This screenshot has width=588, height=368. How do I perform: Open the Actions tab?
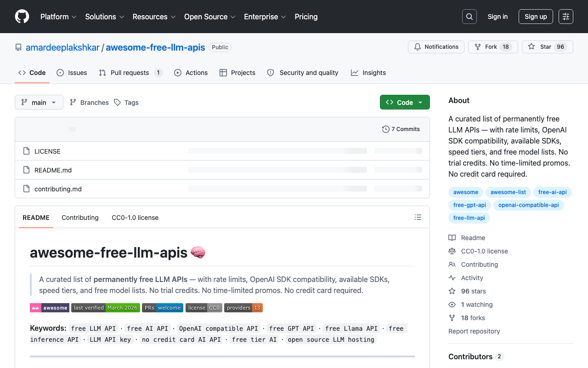click(x=191, y=73)
